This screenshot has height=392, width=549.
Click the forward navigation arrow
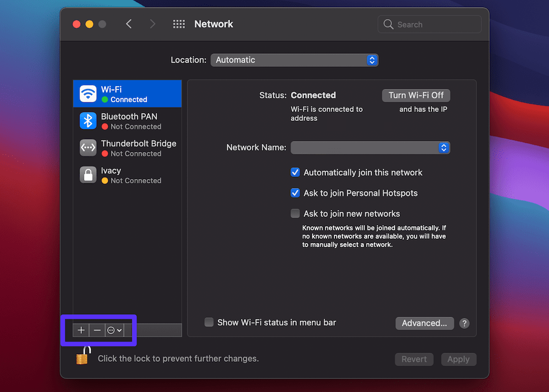tap(153, 24)
